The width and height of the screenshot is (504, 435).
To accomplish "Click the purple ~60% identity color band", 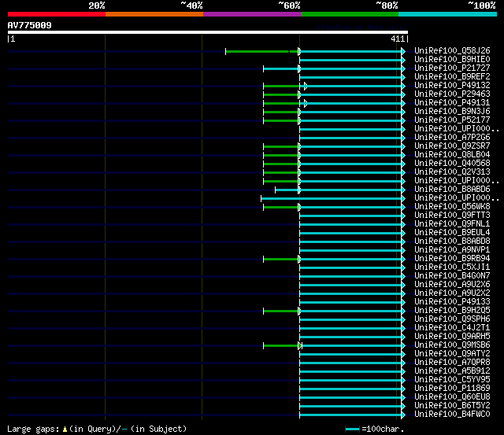I will [252, 14].
